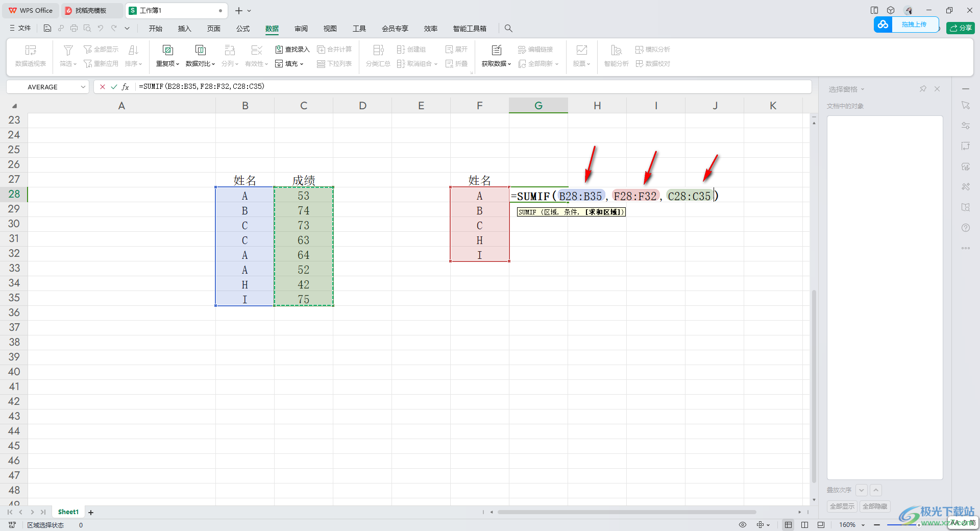Expand the 取消组合 ungroup dropdown
This screenshot has height=531, width=980.
click(436, 64)
